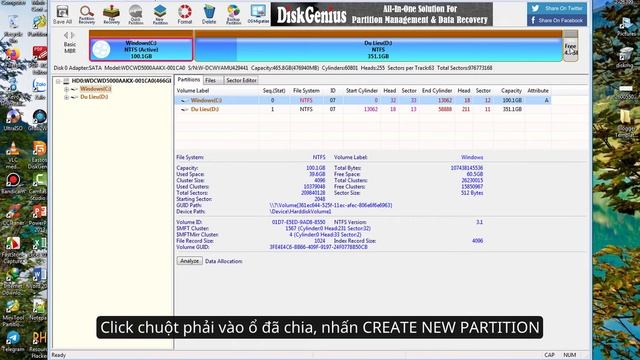Switch to the Partitions tab
The height and width of the screenshot is (360, 640).
(x=189, y=80)
